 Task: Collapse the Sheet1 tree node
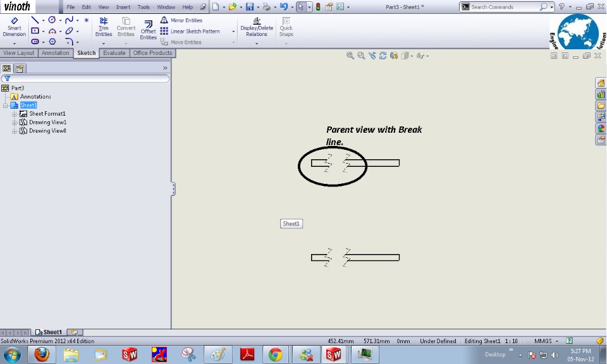pyautogui.click(x=6, y=105)
